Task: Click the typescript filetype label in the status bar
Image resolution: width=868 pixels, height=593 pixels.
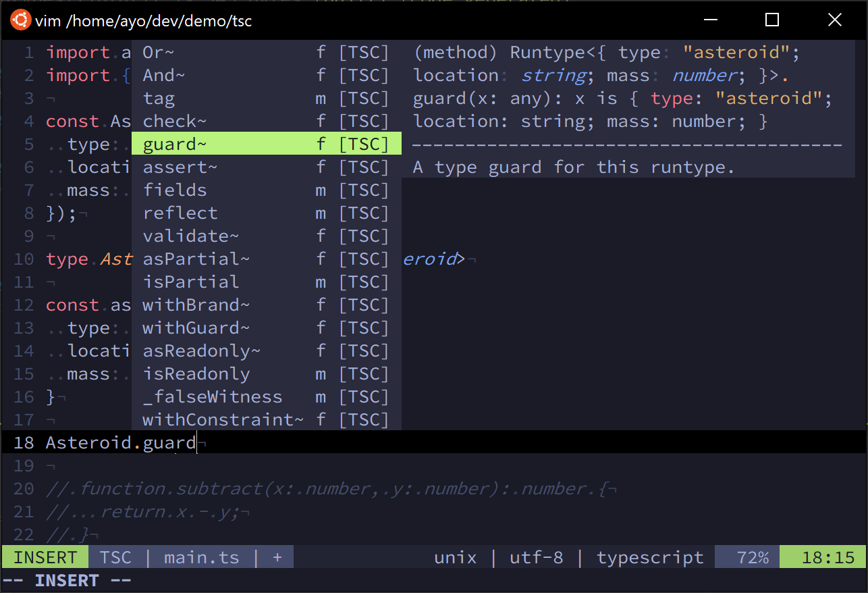Action: [x=649, y=557]
